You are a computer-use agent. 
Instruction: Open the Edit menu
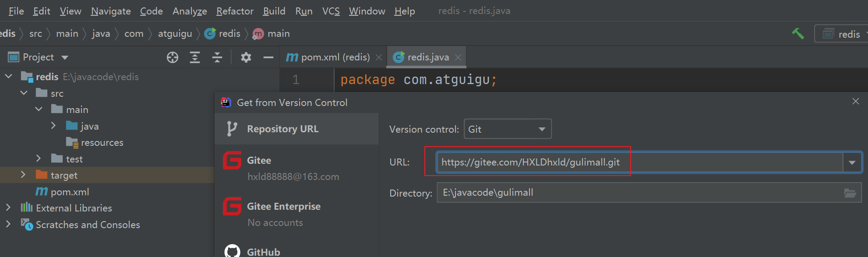pyautogui.click(x=42, y=11)
